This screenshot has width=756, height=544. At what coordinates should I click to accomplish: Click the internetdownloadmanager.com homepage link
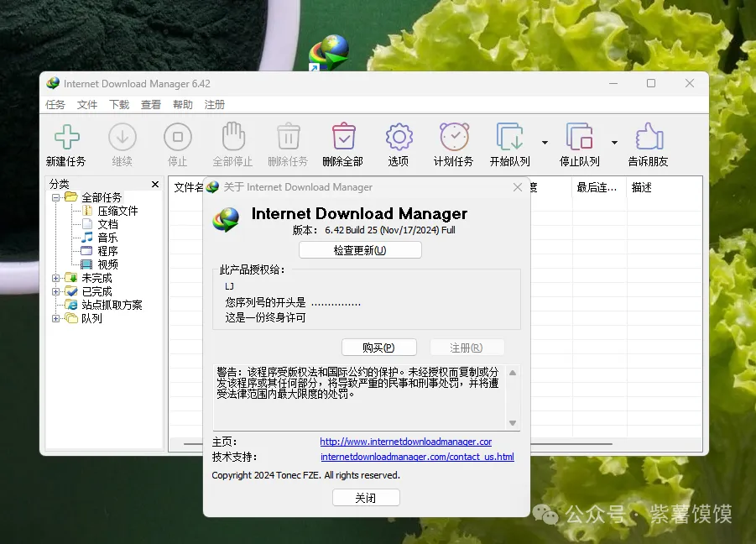[x=405, y=442]
